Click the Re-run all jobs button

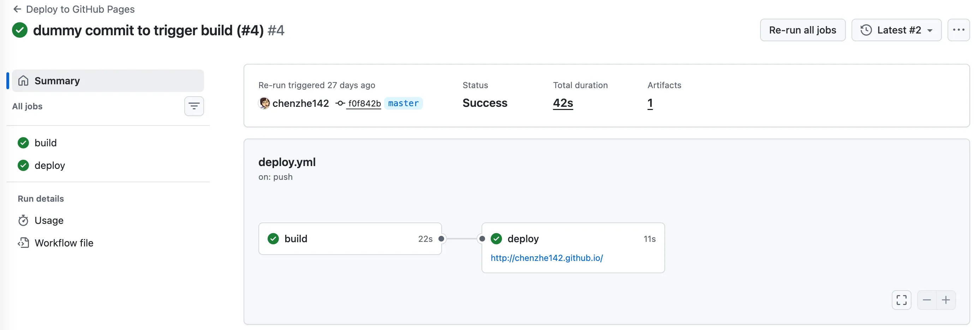[x=802, y=30]
